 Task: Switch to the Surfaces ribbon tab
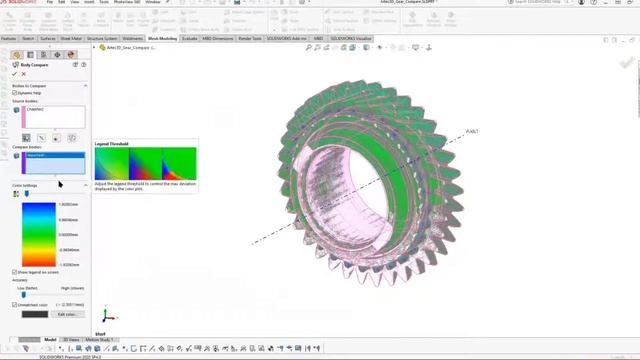tap(48, 38)
